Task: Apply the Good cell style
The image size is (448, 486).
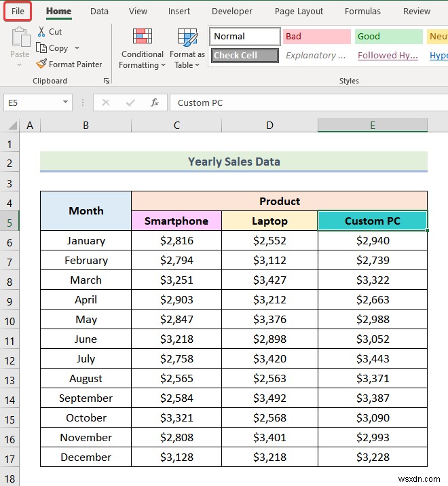Action: coord(388,36)
